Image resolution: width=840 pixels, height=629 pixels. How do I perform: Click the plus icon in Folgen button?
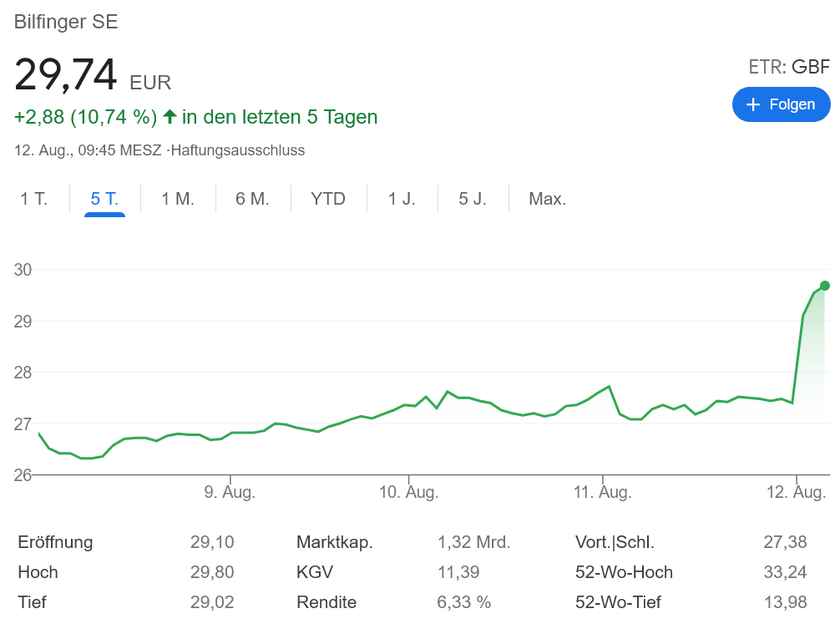point(753,104)
